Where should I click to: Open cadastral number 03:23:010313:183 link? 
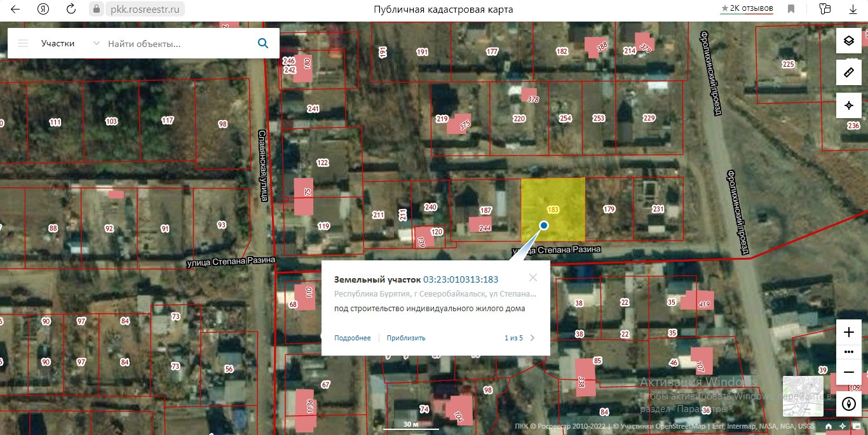tap(461, 279)
